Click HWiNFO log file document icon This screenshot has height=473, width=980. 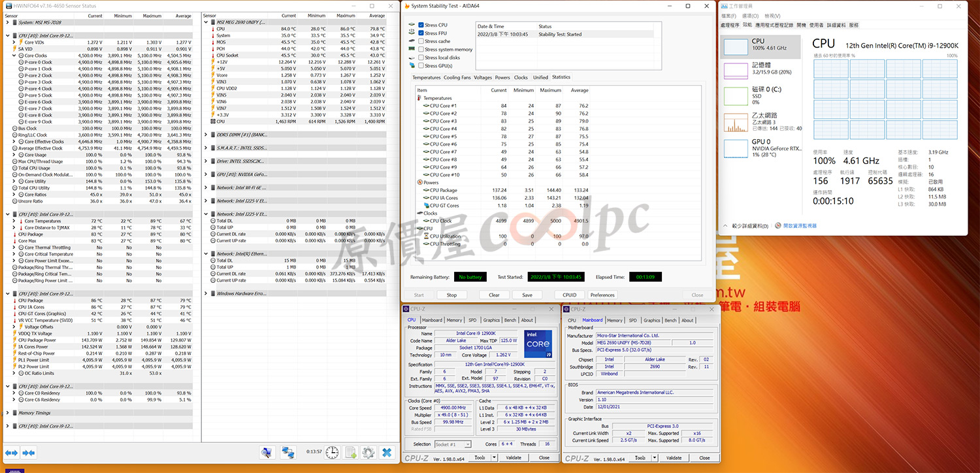(351, 452)
